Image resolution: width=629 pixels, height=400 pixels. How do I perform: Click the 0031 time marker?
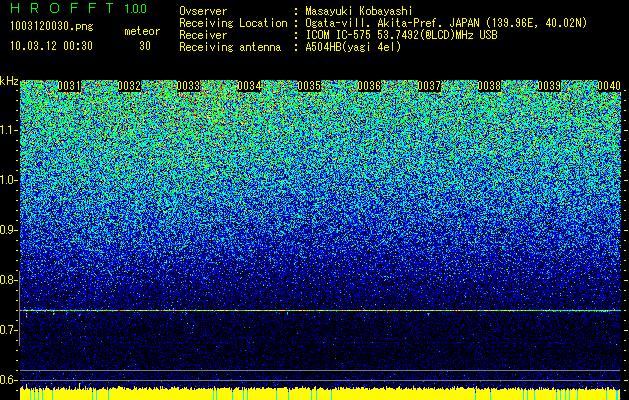(69, 86)
